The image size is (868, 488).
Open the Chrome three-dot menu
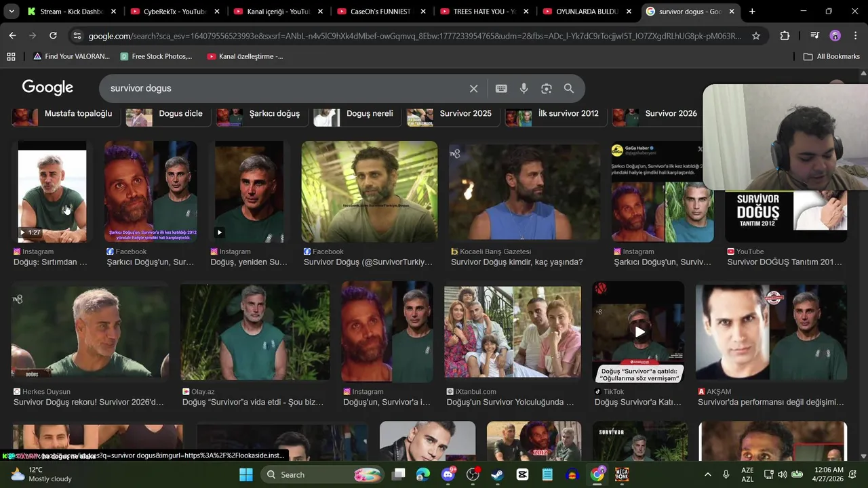855,36
